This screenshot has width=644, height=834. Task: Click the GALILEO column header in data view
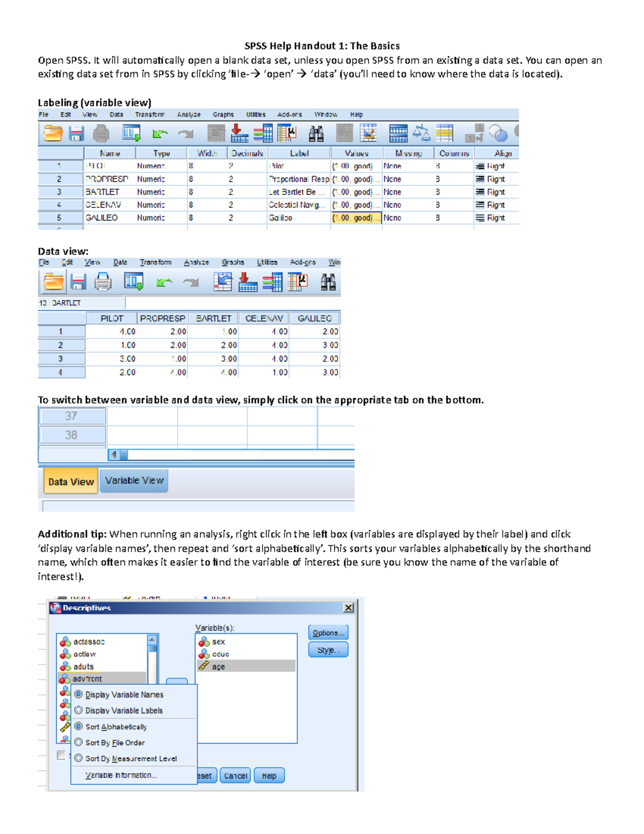pos(314,318)
